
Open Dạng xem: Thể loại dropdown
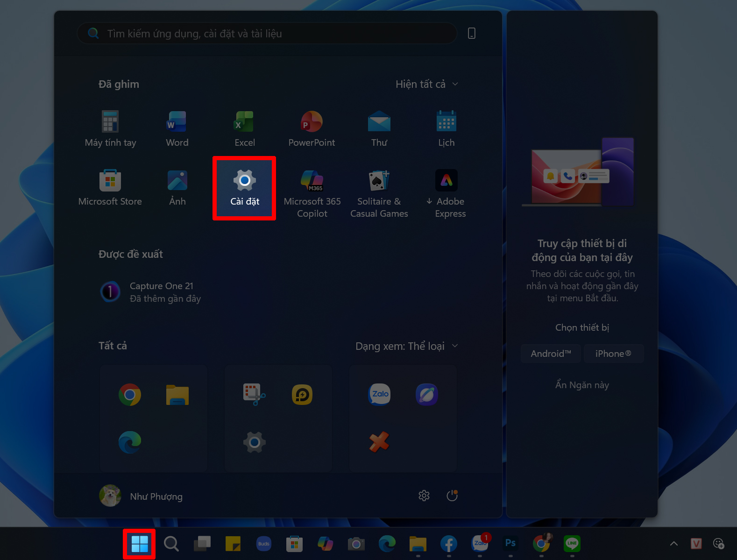point(407,346)
